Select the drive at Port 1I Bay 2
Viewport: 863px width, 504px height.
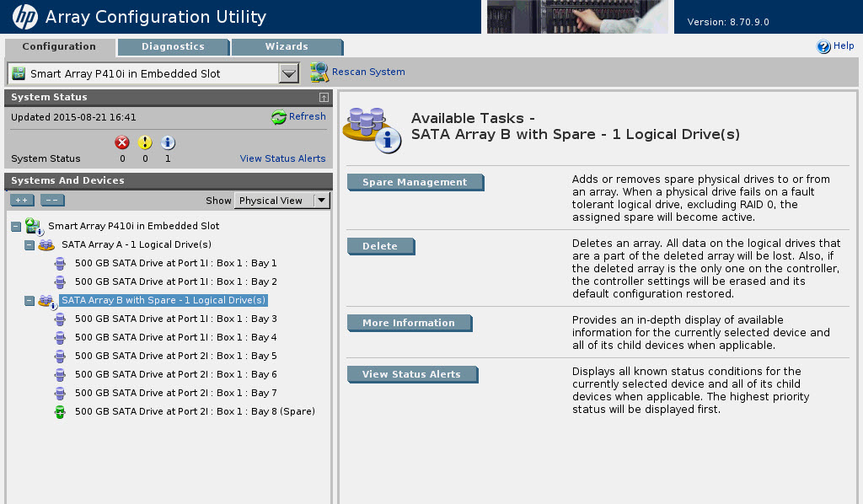point(175,281)
